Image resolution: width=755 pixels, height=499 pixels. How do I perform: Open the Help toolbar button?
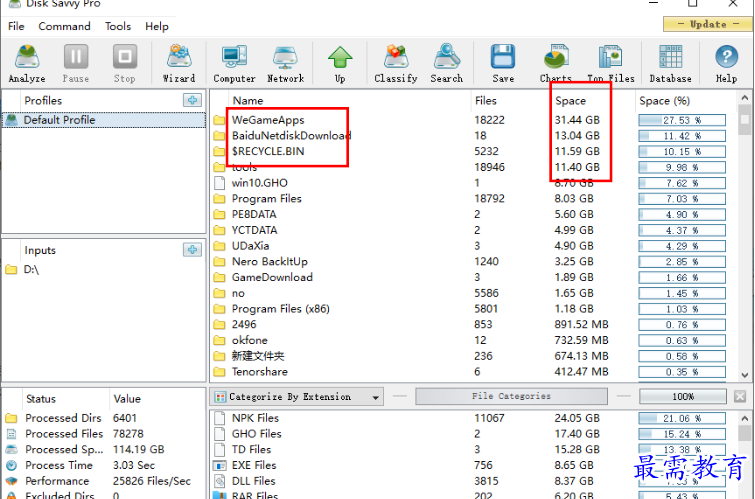(x=726, y=64)
